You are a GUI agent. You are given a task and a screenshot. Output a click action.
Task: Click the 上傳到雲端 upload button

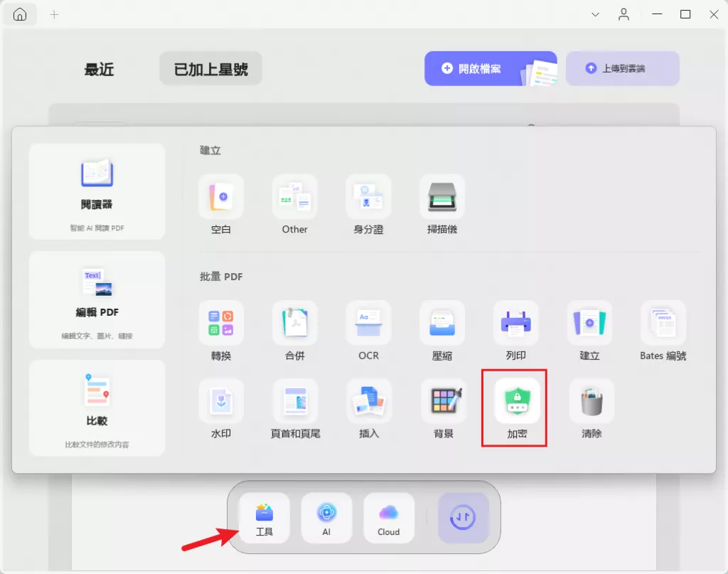tap(623, 68)
